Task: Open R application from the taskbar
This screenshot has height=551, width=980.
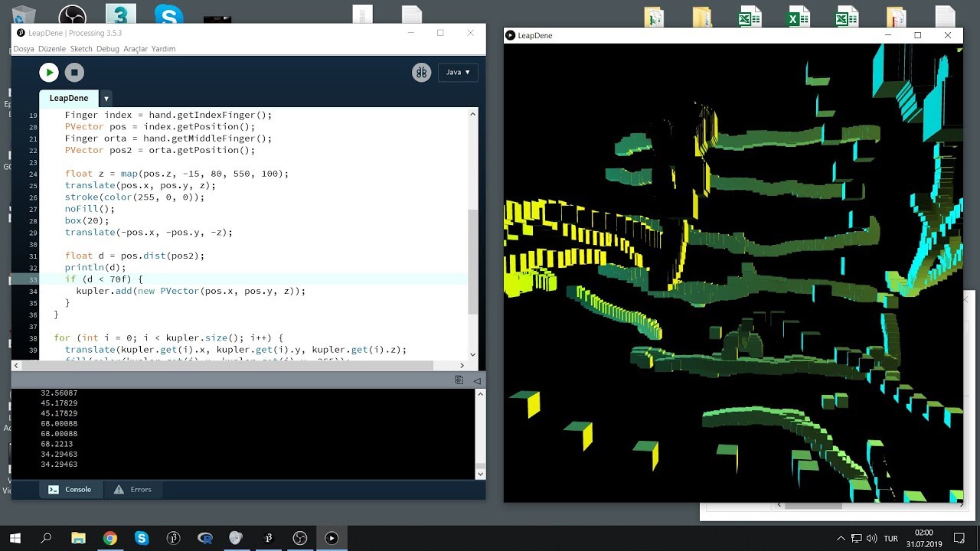Action: 204,538
